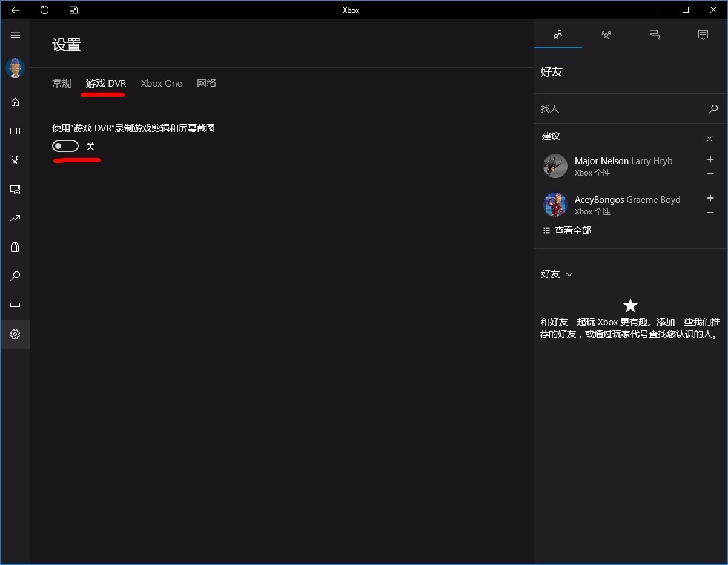Viewport: 728px width, 565px height.
Task: Click the 设置 page heading
Action: click(x=67, y=45)
